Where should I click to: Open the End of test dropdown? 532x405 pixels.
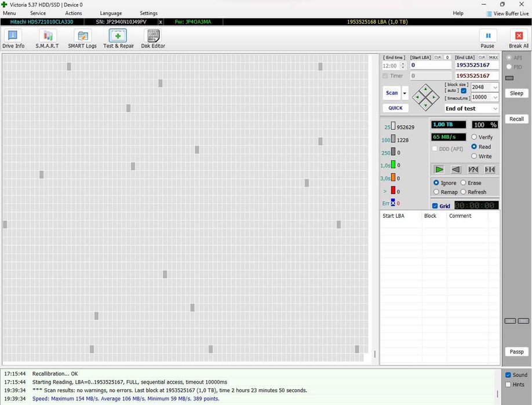471,108
